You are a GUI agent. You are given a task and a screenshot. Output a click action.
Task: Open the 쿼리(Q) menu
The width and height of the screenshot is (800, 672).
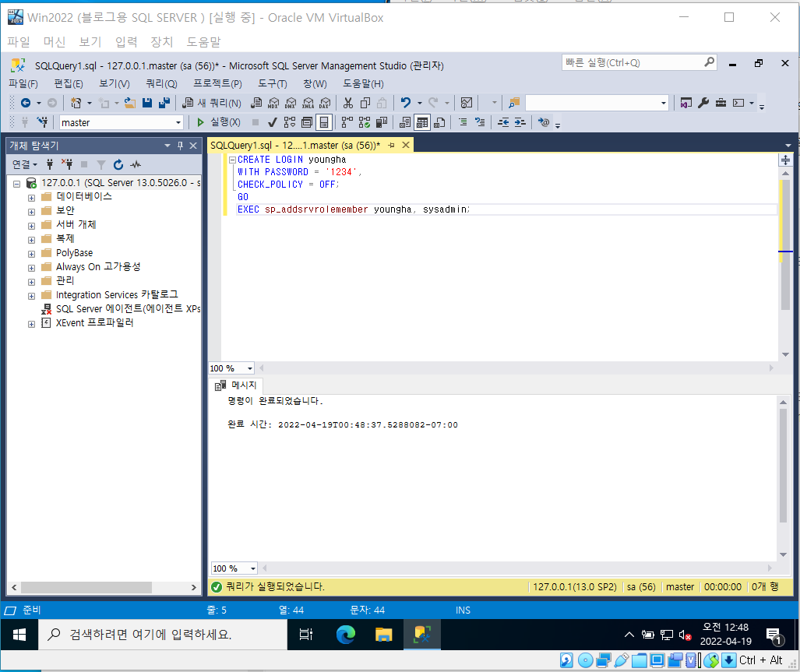click(161, 83)
